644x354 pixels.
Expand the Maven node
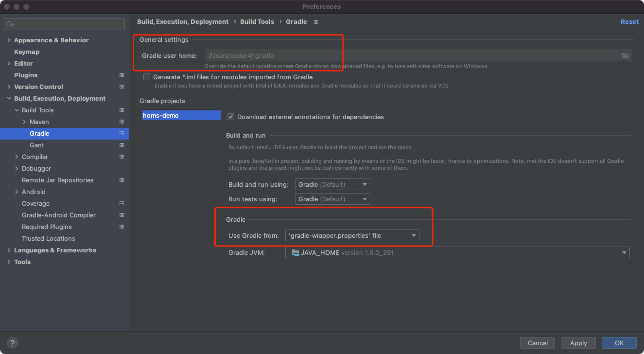coord(24,122)
